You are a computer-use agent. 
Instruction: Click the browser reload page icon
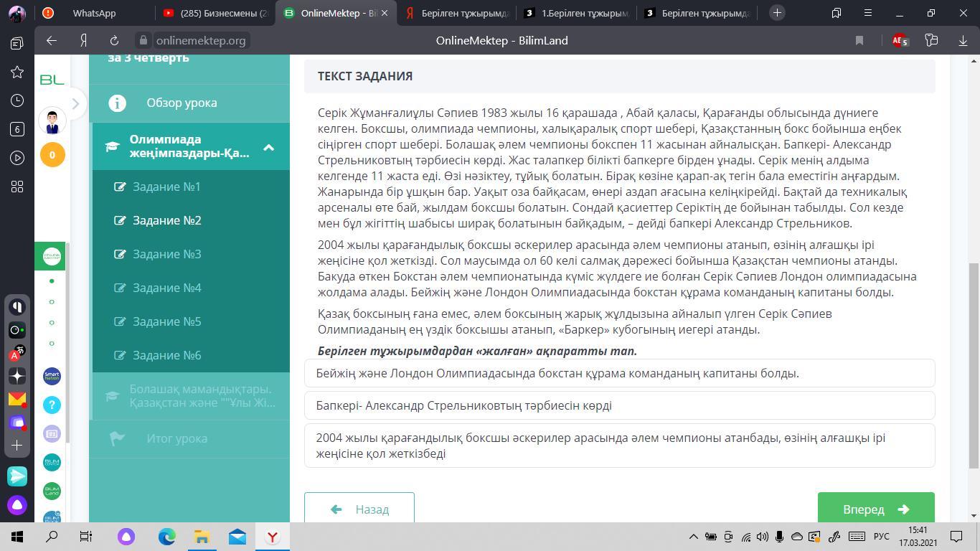pos(114,41)
